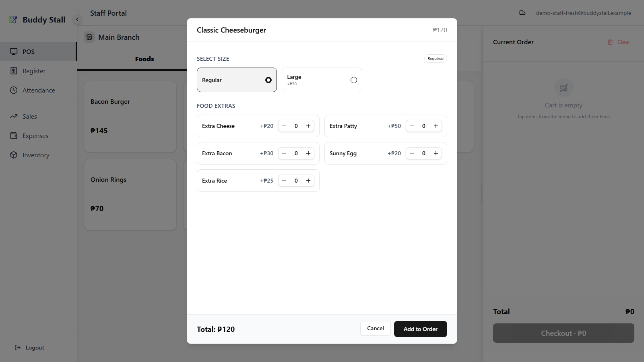Click the staff email address in header
644x362 pixels.
pos(583,13)
